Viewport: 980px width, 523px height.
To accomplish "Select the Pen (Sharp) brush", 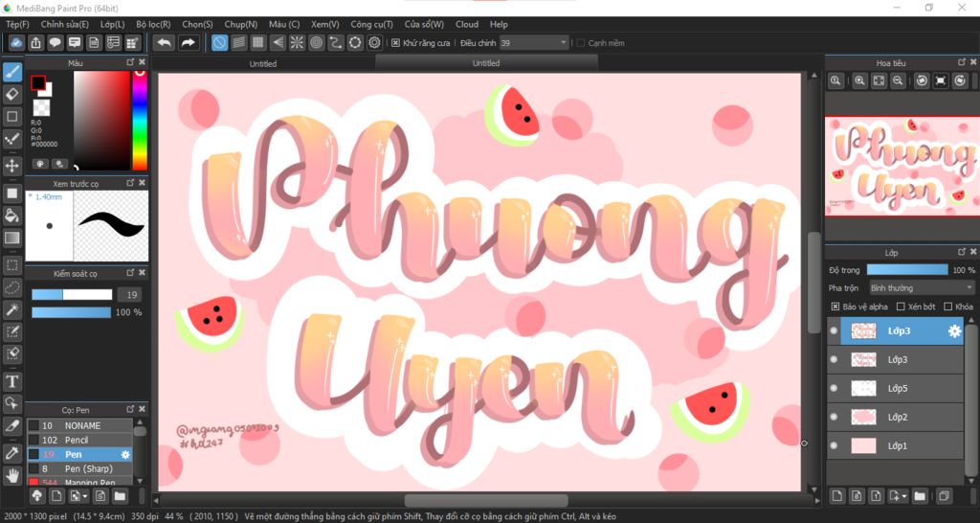I will point(79,468).
